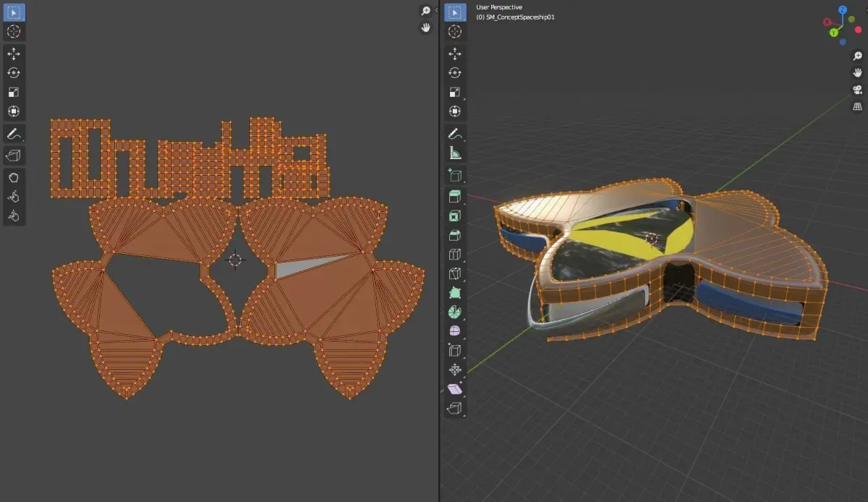Select the Spin tool
The width and height of the screenshot is (868, 502).
tap(455, 312)
